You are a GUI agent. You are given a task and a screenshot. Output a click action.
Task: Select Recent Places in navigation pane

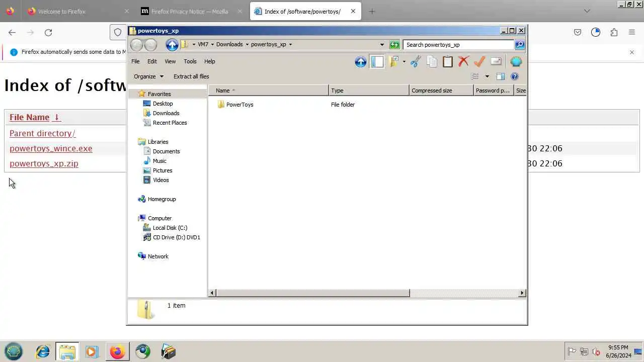point(170,123)
